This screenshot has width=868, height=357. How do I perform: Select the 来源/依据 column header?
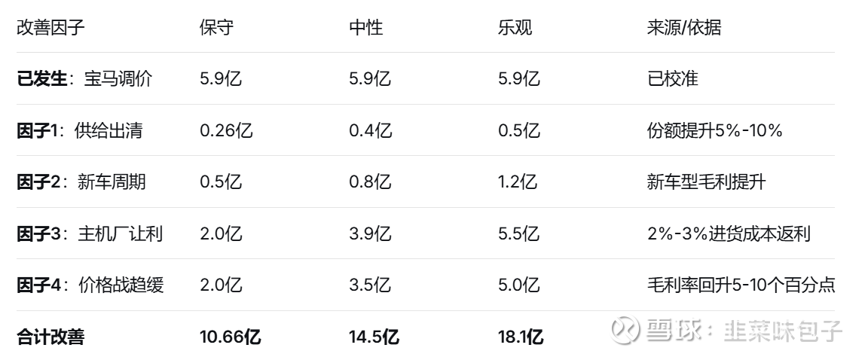pyautogui.click(x=683, y=28)
